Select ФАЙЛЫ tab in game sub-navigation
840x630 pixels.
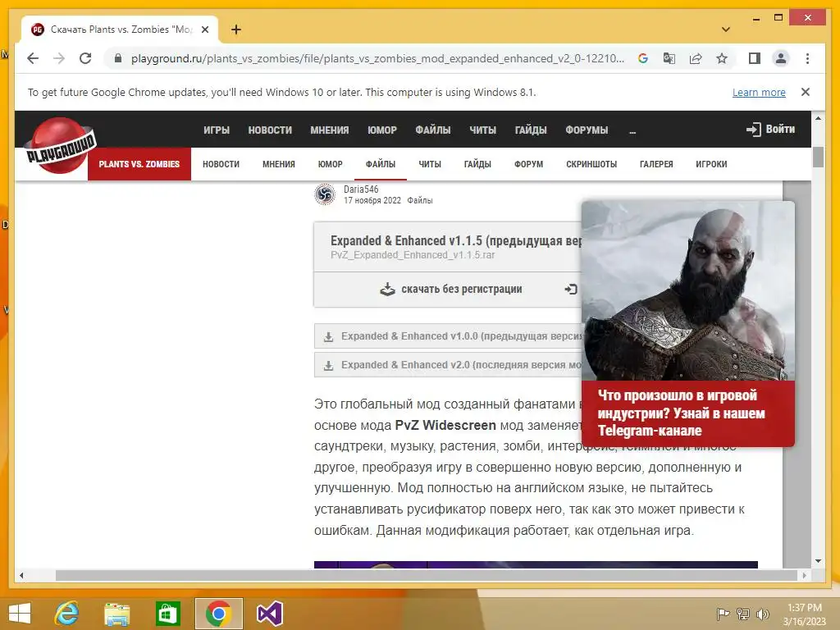tap(381, 164)
